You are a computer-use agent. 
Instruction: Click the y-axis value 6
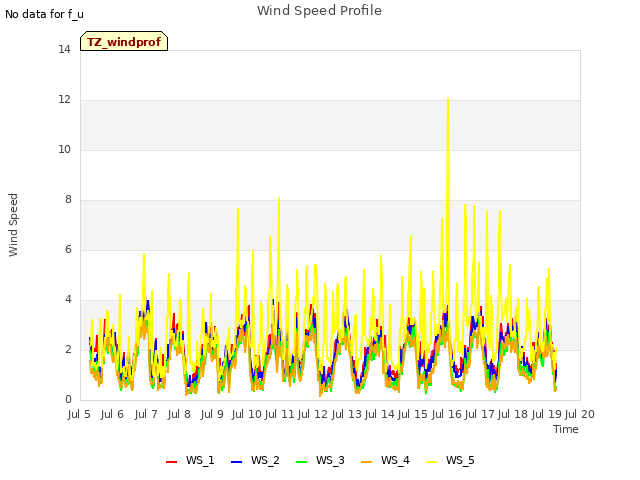[x=68, y=250]
